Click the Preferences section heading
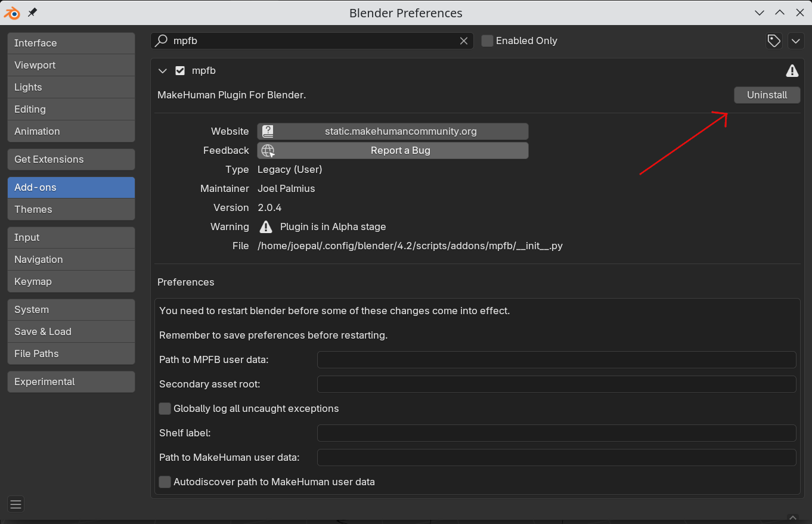The height and width of the screenshot is (524, 812). point(186,282)
